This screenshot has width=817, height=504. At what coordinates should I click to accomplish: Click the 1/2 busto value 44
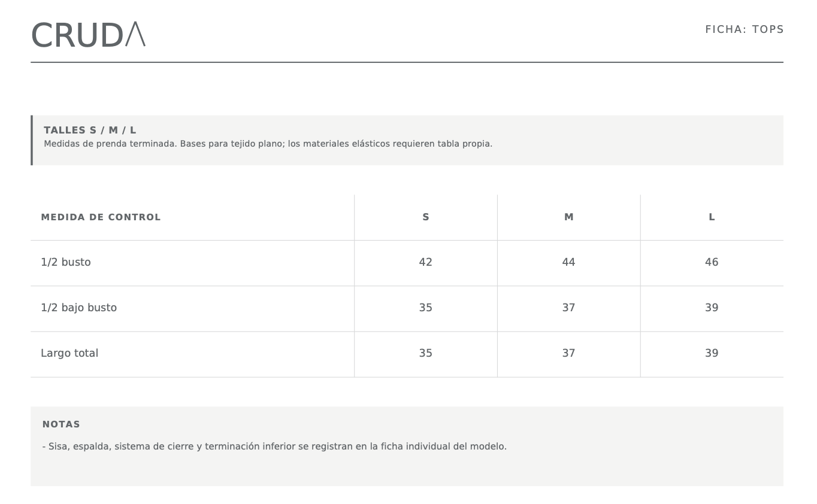569,262
